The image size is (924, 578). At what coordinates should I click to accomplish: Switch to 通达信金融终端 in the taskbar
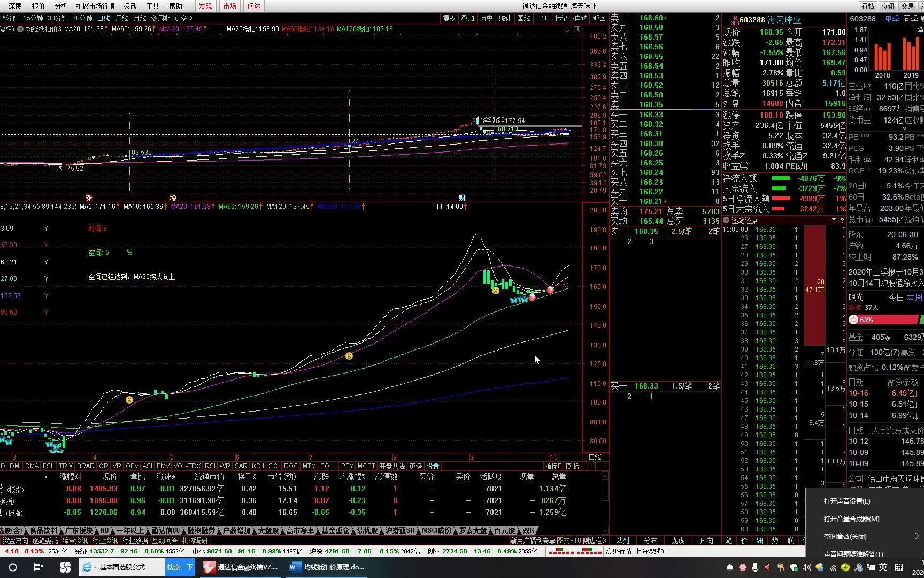point(242,567)
